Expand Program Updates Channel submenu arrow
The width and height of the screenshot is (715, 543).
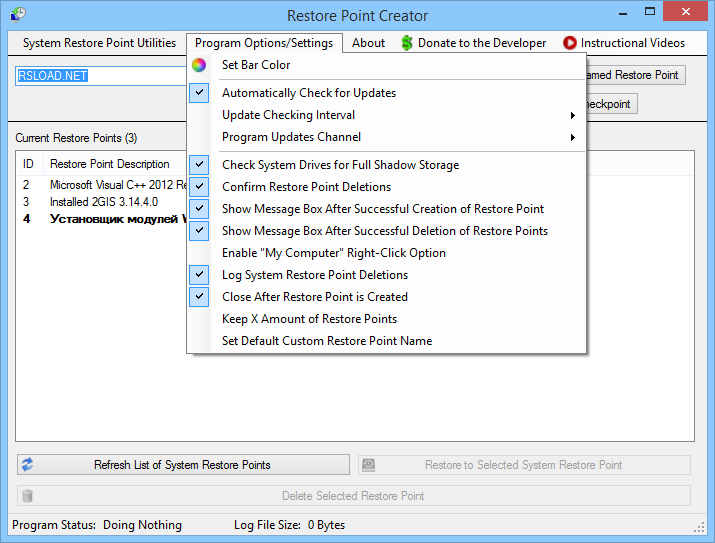coord(573,137)
